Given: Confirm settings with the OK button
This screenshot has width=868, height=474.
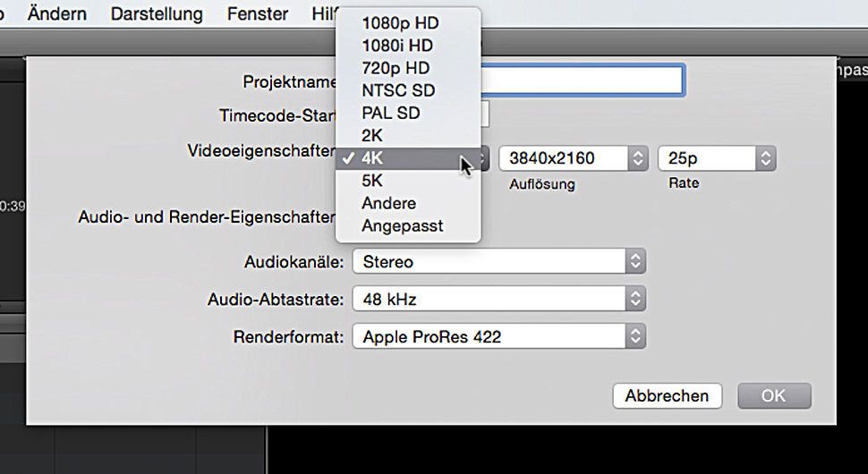Looking at the screenshot, I should [x=774, y=396].
